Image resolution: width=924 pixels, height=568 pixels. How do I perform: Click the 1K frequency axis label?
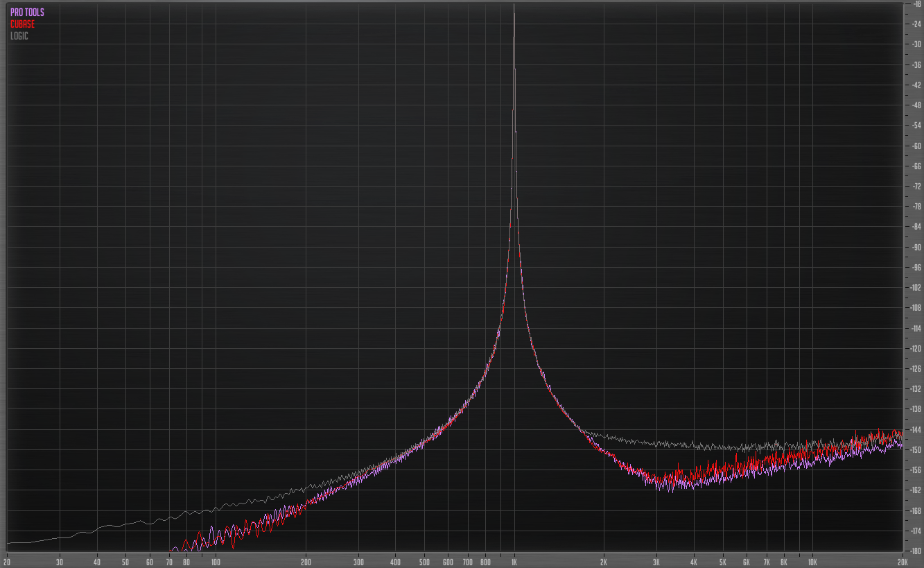click(514, 561)
